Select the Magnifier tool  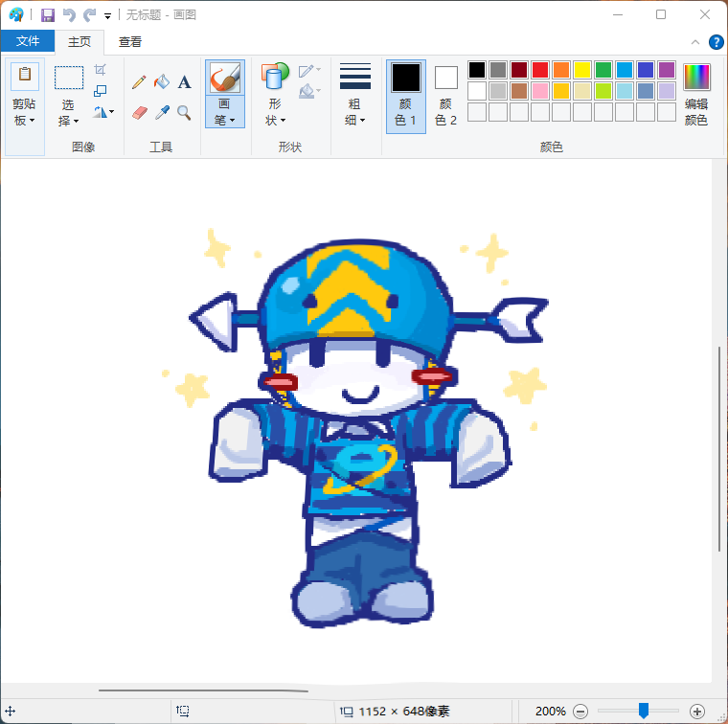[184, 112]
